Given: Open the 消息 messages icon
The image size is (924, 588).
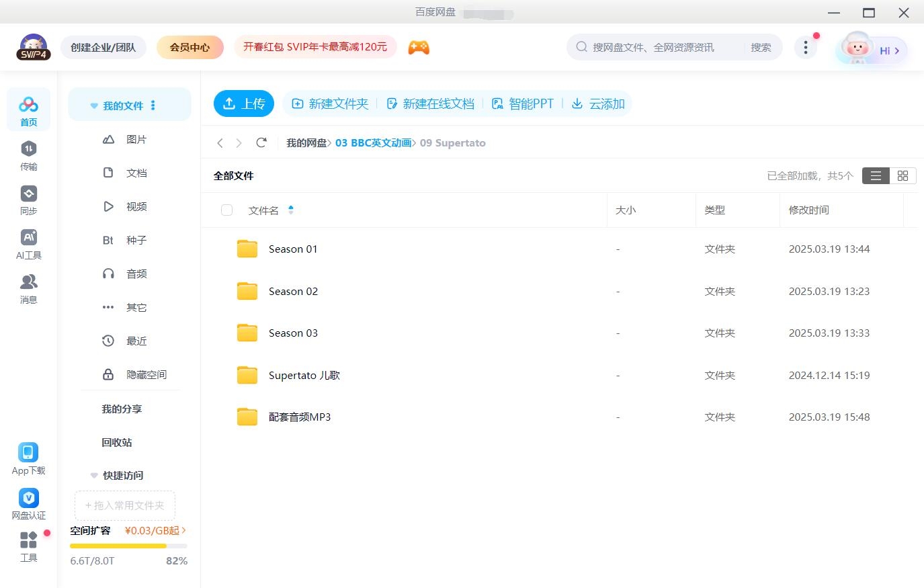Looking at the screenshot, I should tap(28, 289).
